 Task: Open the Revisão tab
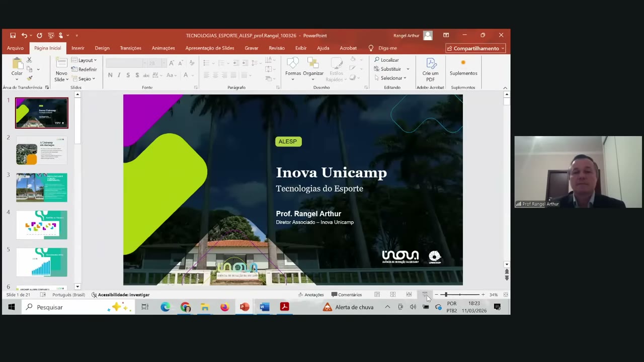(x=277, y=48)
